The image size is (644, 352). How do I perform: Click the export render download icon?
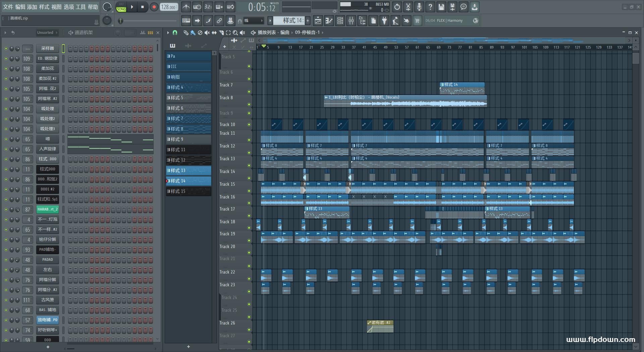point(474,7)
